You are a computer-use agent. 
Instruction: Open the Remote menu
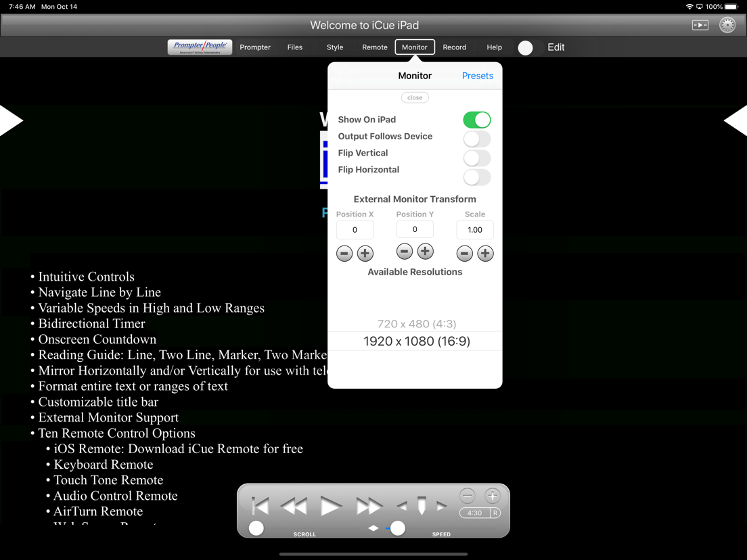click(x=374, y=47)
